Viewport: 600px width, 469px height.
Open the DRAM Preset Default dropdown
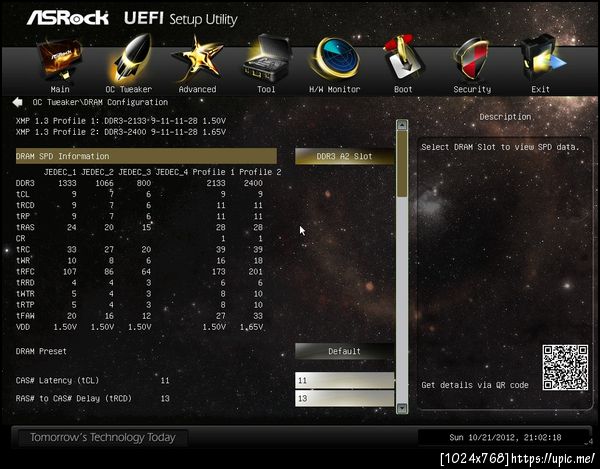pos(344,351)
